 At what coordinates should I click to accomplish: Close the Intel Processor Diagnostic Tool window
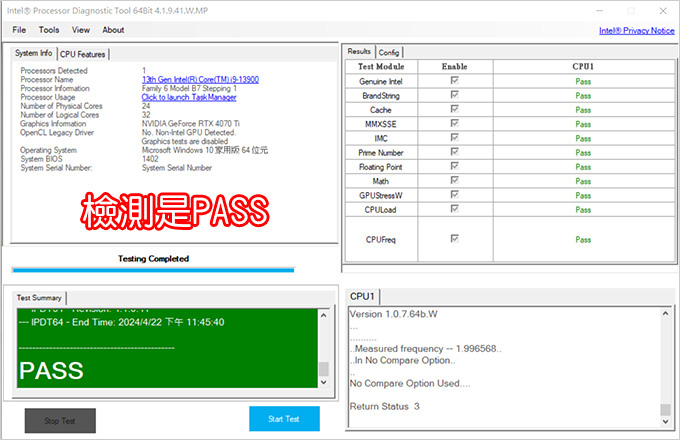pyautogui.click(x=663, y=11)
